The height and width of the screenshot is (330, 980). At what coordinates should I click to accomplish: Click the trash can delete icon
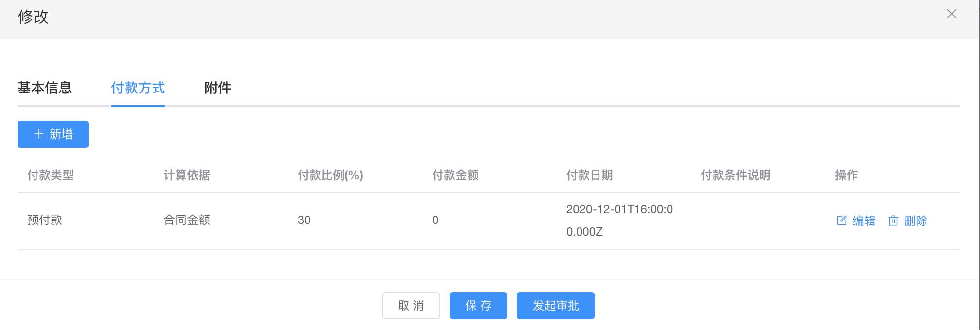pyautogui.click(x=893, y=220)
